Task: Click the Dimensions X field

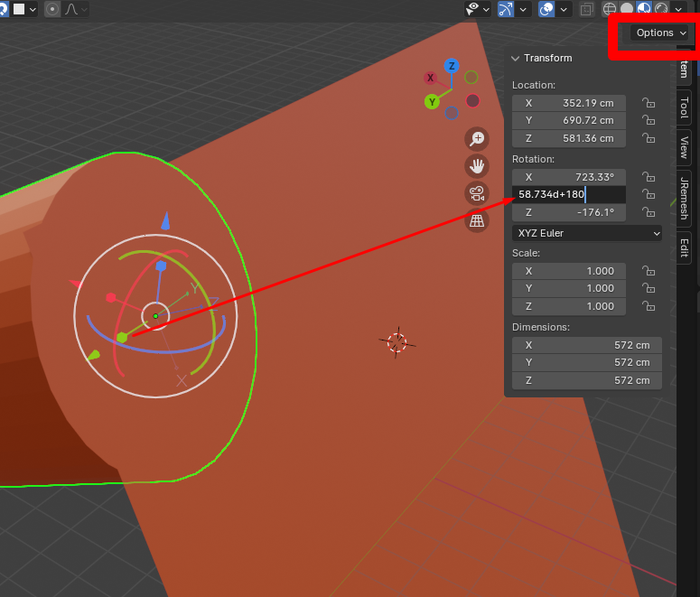Action: [x=587, y=345]
